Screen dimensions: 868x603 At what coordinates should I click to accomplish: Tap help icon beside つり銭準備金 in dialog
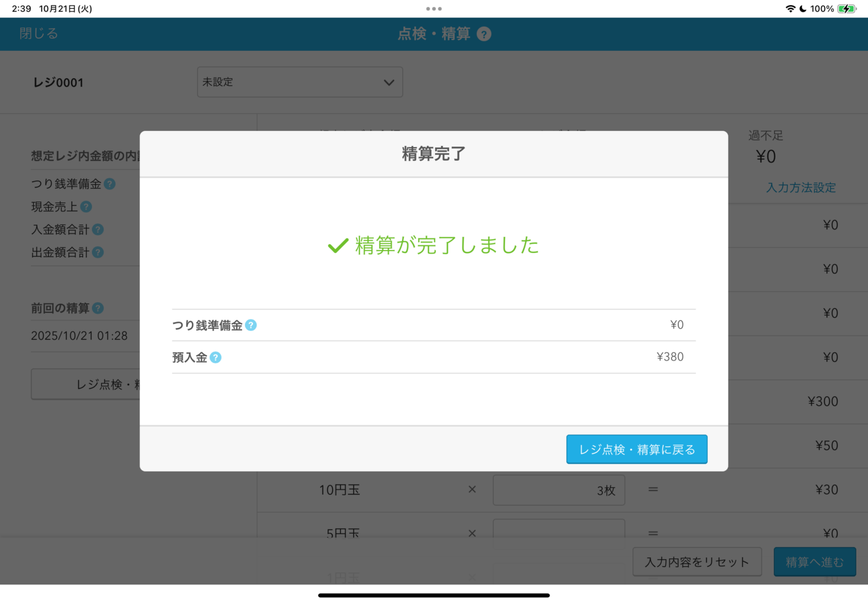pyautogui.click(x=251, y=325)
